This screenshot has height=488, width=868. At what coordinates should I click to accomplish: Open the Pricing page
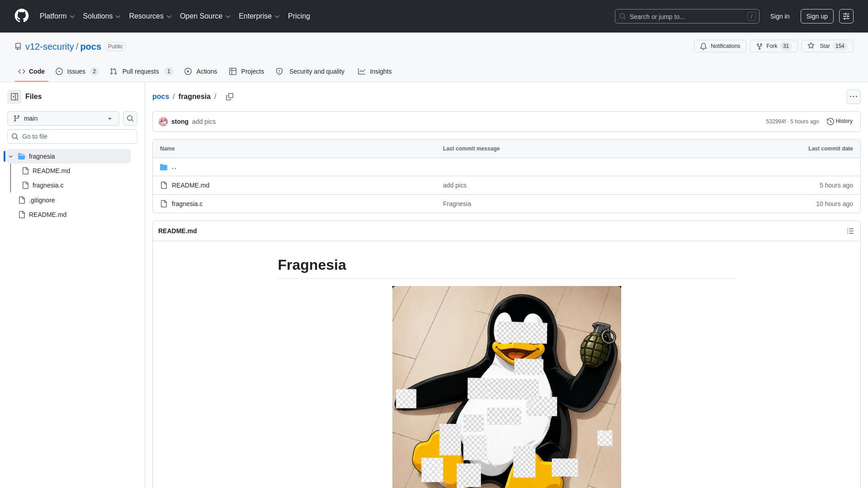click(x=299, y=16)
